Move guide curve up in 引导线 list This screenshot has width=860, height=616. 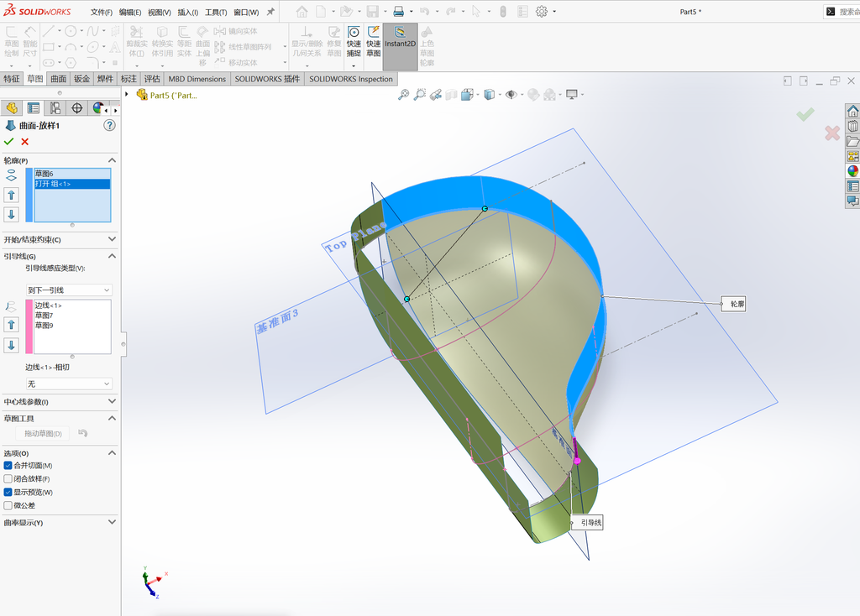[11, 325]
